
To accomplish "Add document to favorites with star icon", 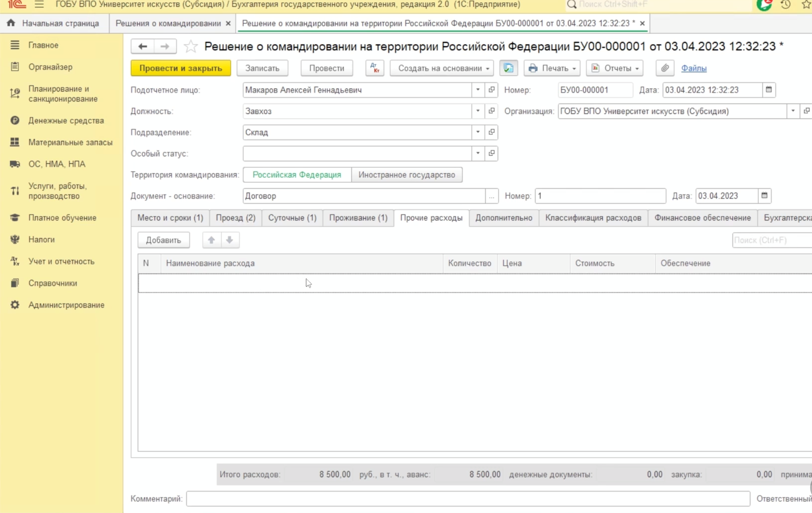I will 191,46.
